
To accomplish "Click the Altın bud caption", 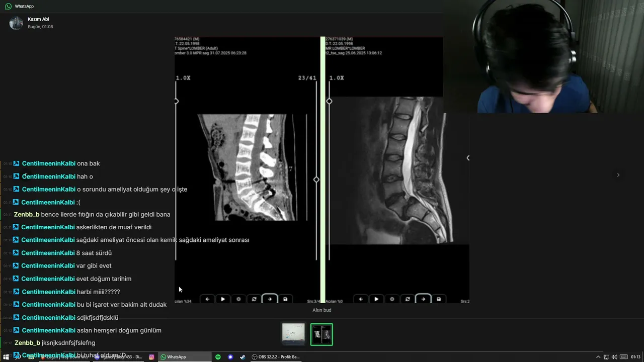I will (322, 310).
